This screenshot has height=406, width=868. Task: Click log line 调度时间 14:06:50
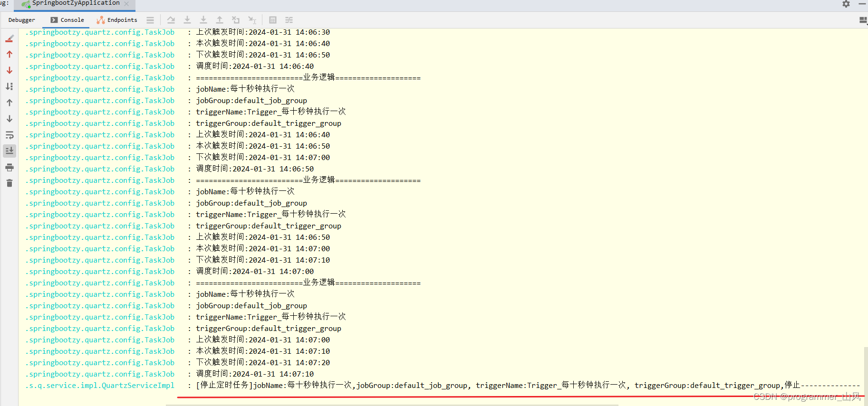point(255,169)
